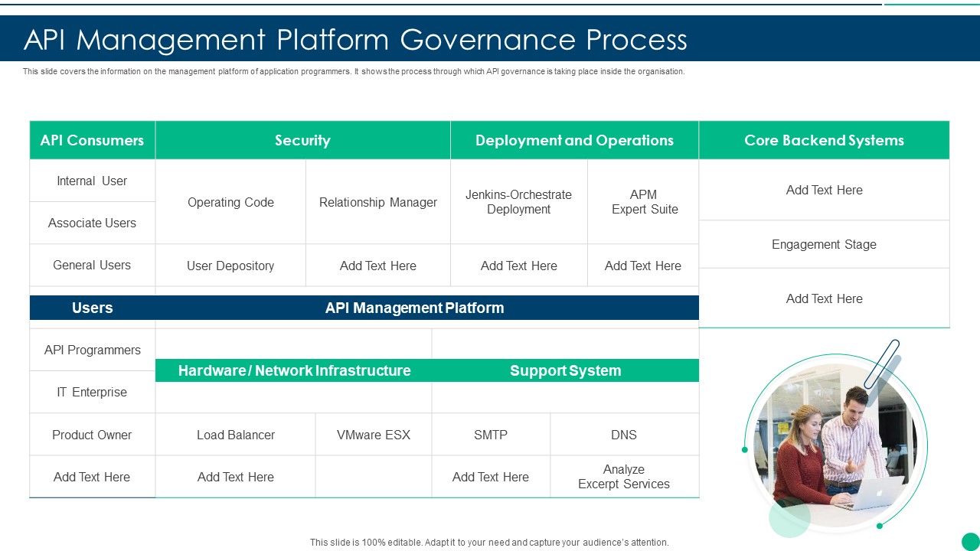980x551 pixels.
Task: Click the paperclip icon above the photo
Action: point(882,364)
